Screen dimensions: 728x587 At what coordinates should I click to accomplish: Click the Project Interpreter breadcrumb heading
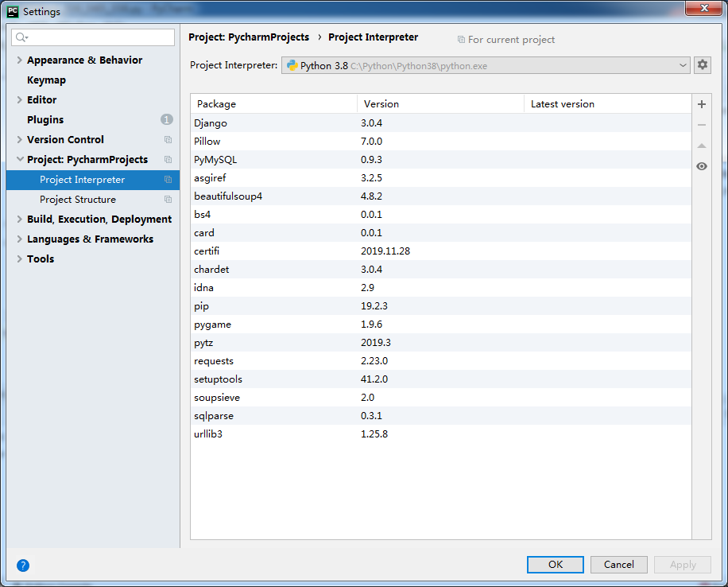coord(374,37)
